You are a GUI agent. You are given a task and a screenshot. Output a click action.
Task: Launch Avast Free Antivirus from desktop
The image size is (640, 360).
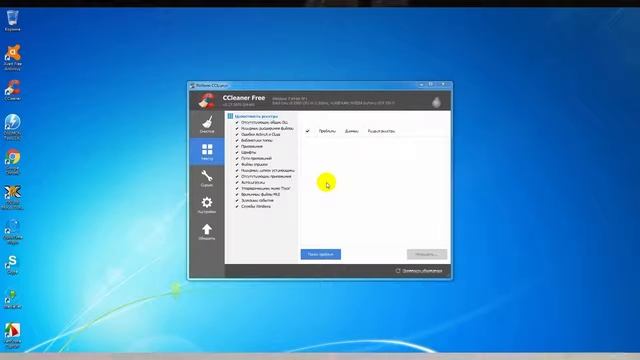[x=13, y=57]
